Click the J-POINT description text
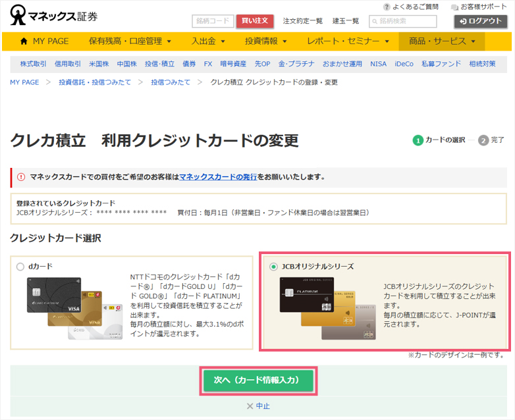The image size is (515, 420). click(x=439, y=320)
